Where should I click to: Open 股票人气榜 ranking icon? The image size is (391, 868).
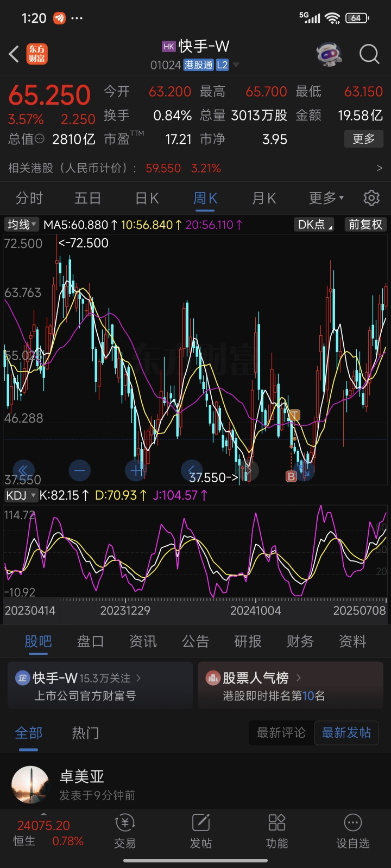pyautogui.click(x=213, y=678)
